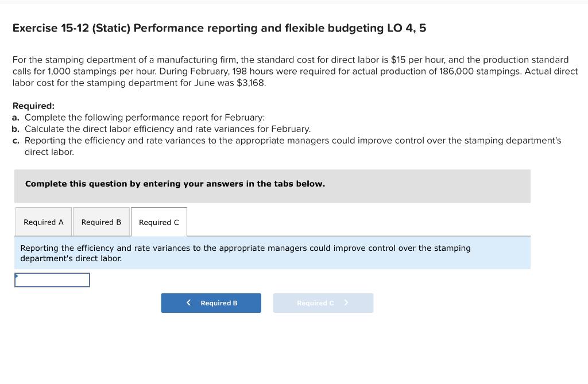Click the disabled Required C navigation button

[323, 302]
